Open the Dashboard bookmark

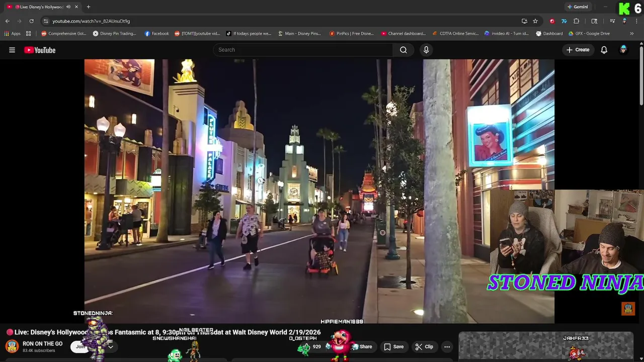pos(549,34)
